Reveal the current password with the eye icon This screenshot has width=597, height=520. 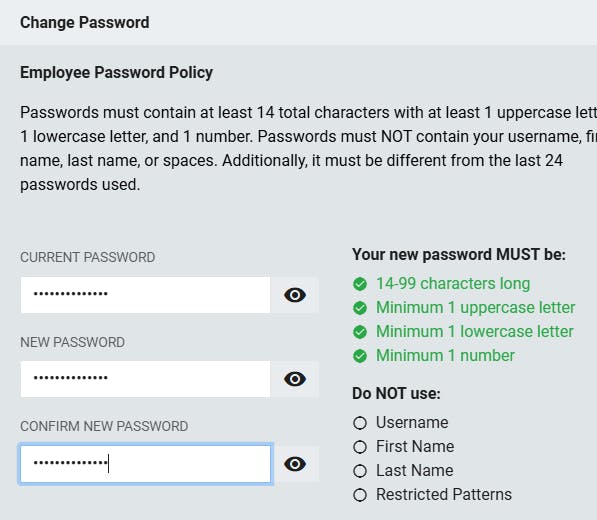pyautogui.click(x=295, y=295)
